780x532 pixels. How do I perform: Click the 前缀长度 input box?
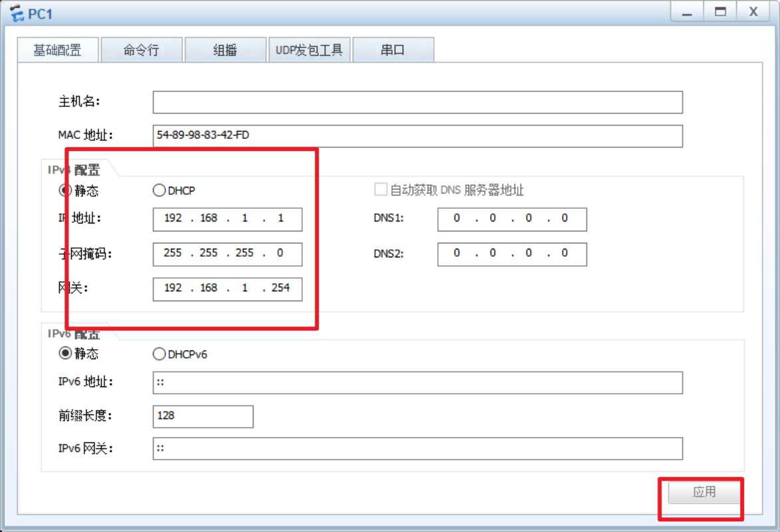coord(203,416)
